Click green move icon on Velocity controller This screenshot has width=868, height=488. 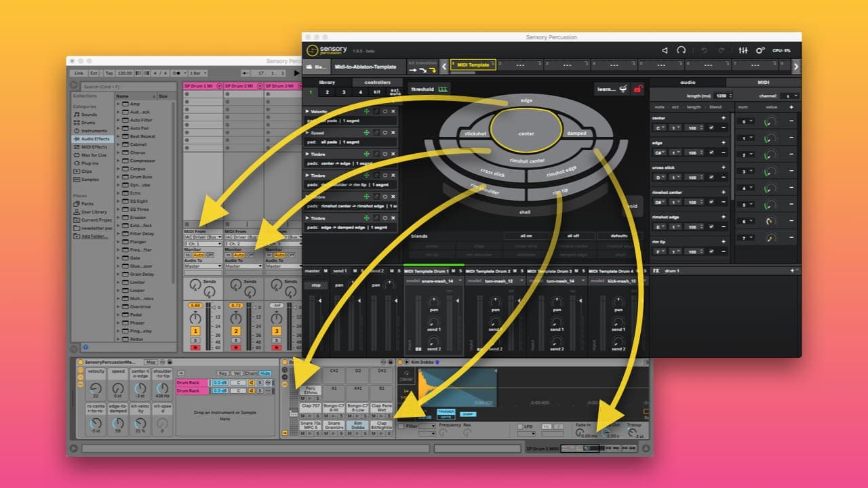pos(367,111)
